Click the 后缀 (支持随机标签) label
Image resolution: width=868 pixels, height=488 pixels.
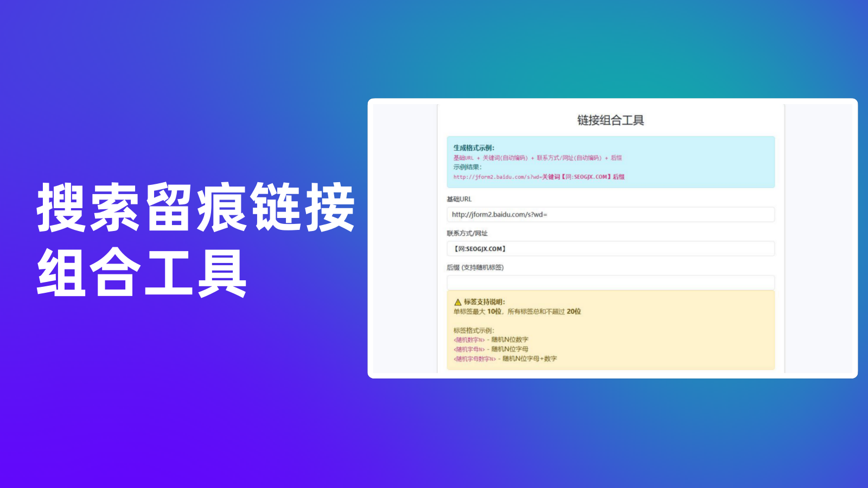(x=475, y=267)
